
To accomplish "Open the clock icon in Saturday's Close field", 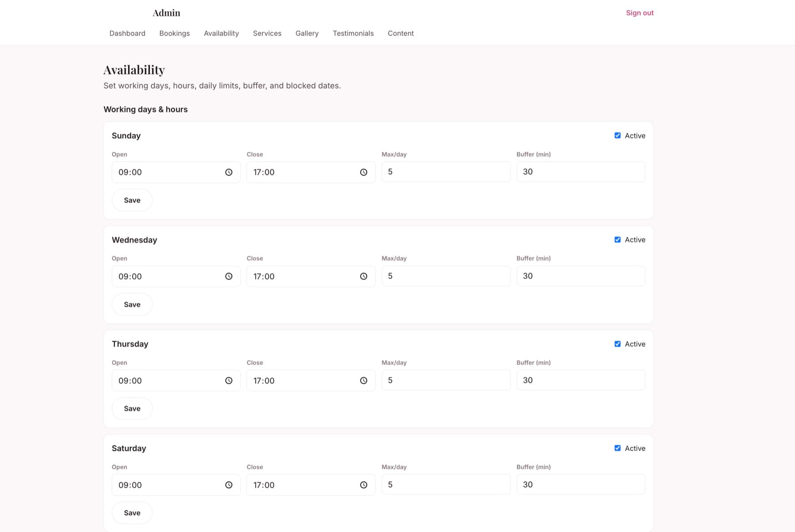I will 363,485.
